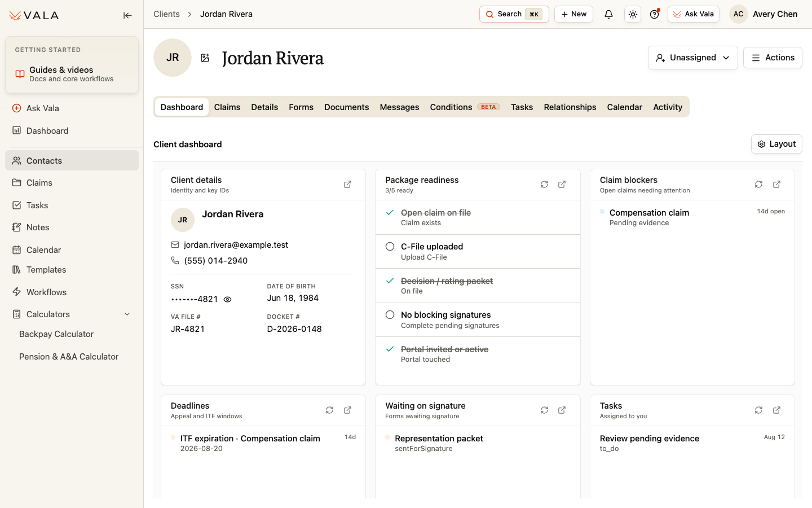Switch to the Forms tab

301,107
